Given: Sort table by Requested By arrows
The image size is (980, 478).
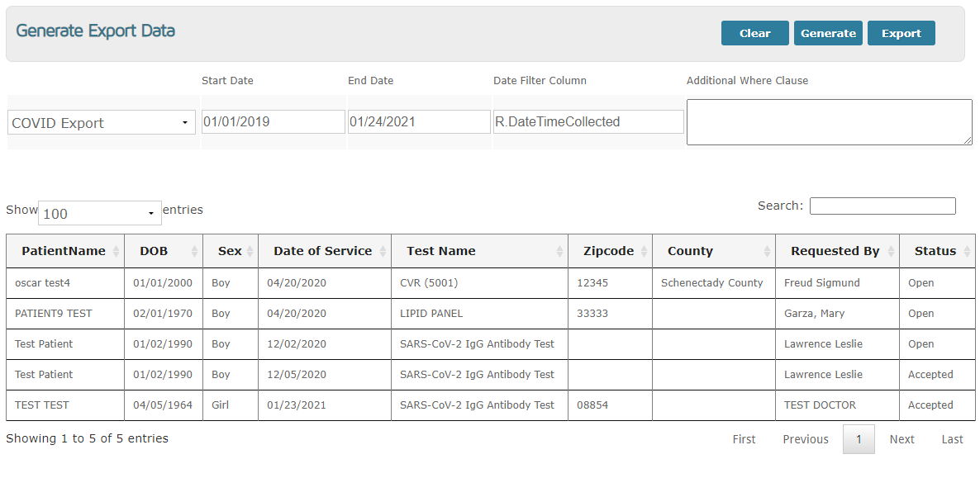Looking at the screenshot, I should [x=891, y=251].
